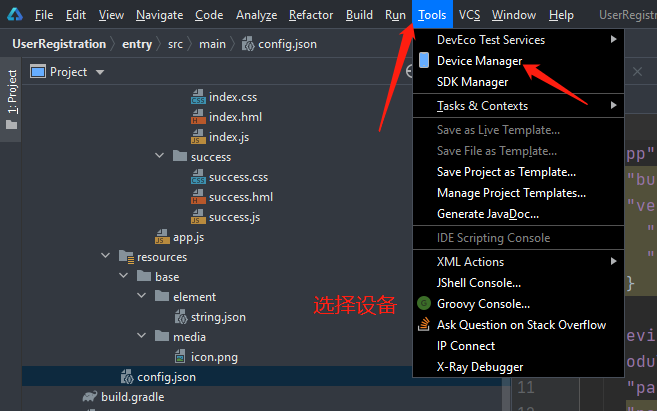Click the Stack Overflow question icon

tap(425, 325)
